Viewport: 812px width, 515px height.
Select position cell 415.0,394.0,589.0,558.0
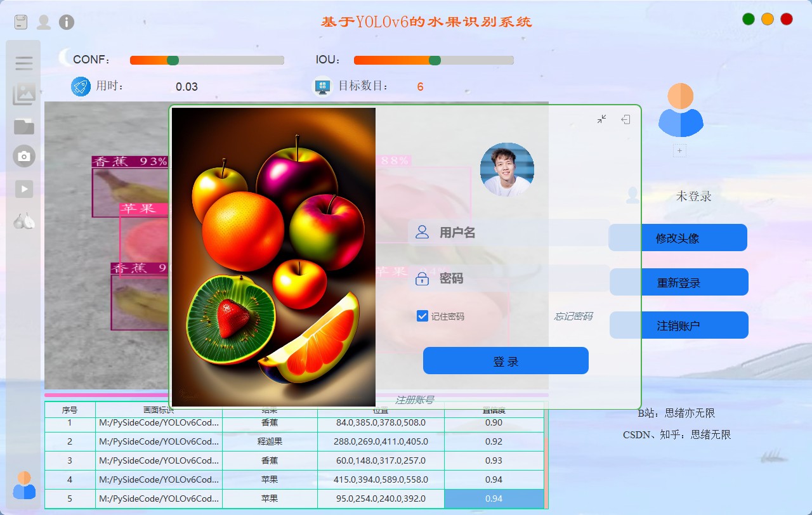[381, 479]
